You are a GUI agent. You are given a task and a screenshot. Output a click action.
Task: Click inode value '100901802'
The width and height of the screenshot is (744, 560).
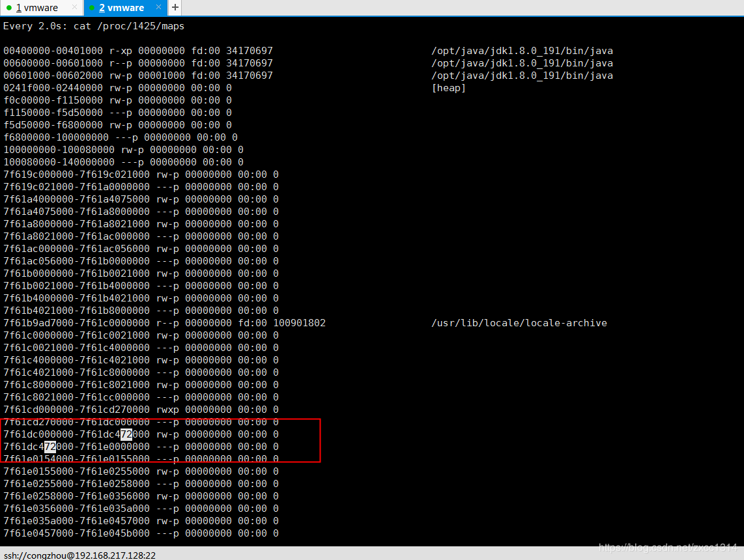300,323
